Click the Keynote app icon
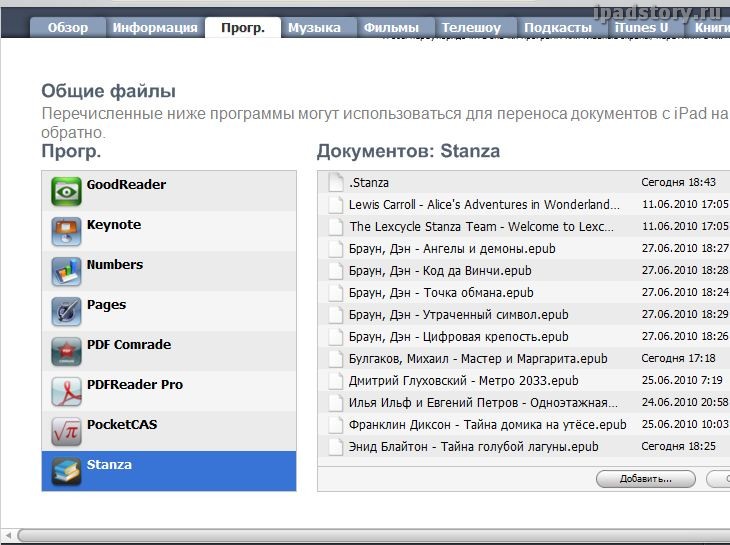Viewport: 730px width, 545px height. pos(66,231)
